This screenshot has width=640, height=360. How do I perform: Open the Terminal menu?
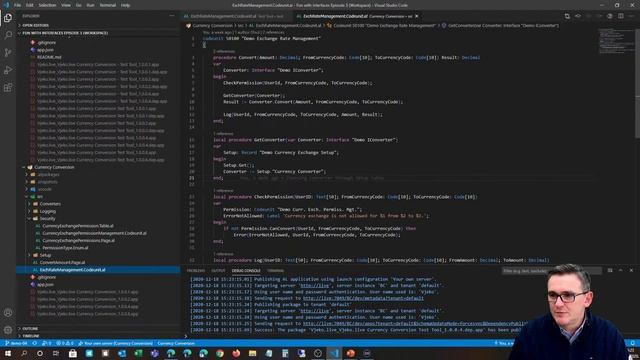pyautogui.click(x=108, y=5)
